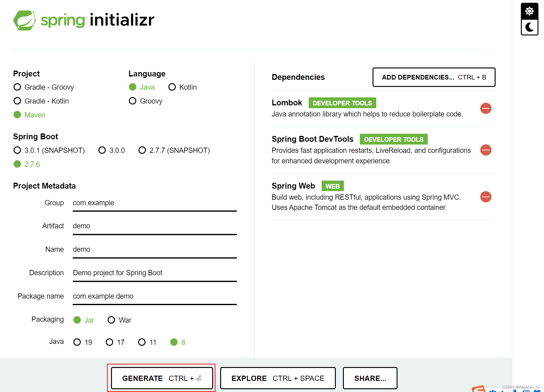The image size is (544, 392).
Task: Remove the Lombok dependency
Action: tap(486, 108)
